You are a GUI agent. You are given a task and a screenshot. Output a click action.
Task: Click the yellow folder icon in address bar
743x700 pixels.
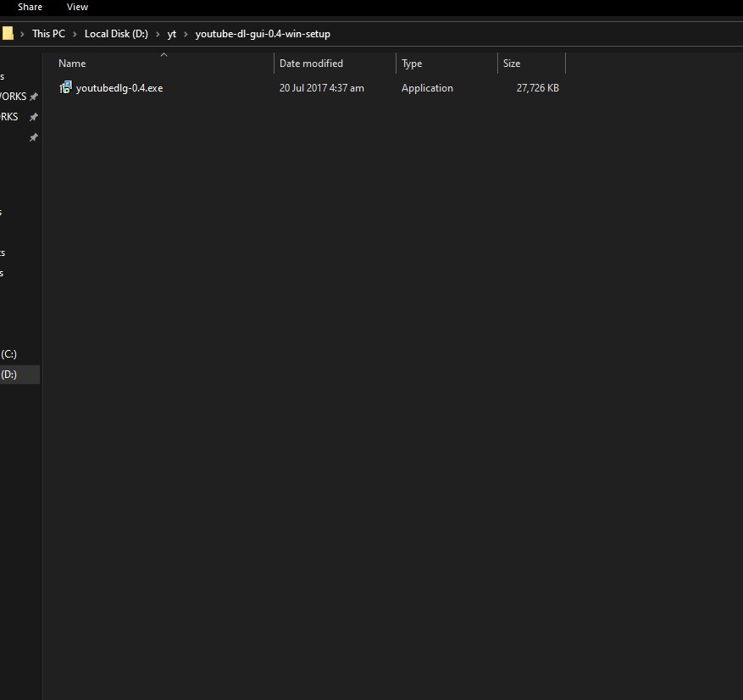click(7, 34)
